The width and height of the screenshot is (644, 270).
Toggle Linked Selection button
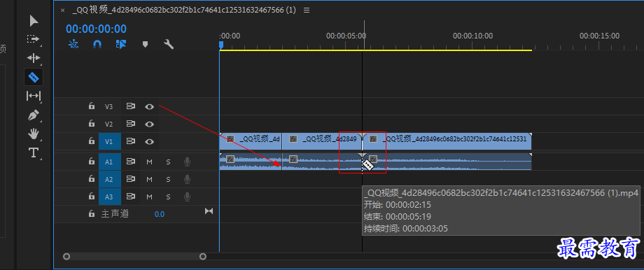point(120,44)
